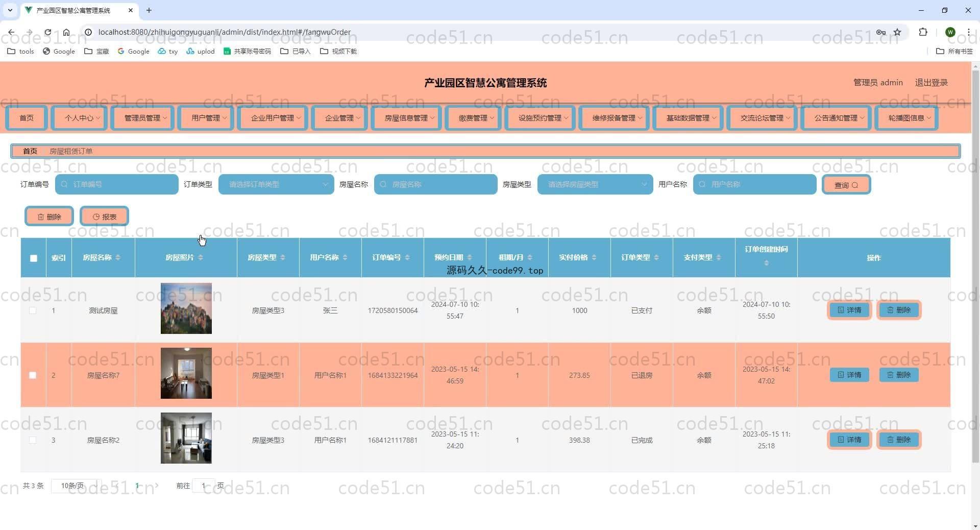The height and width of the screenshot is (530, 980).
Task: Expand the 企业用户管理 menu
Action: (273, 118)
